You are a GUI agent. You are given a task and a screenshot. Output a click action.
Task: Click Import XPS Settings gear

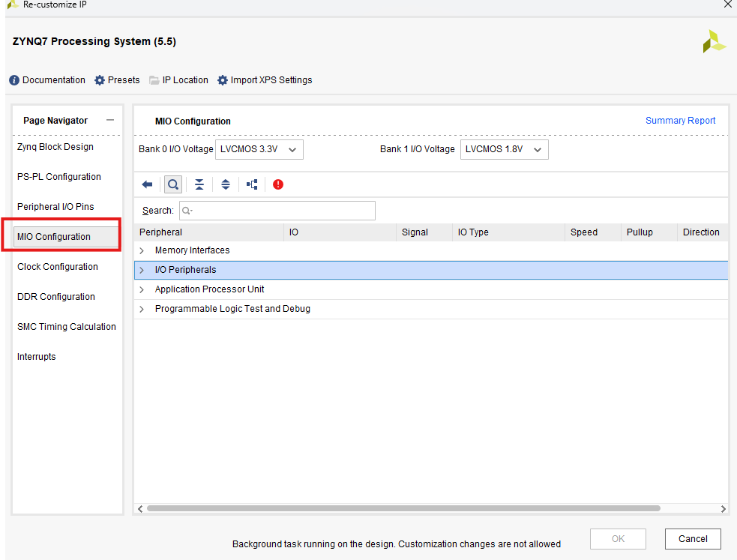[265, 80]
